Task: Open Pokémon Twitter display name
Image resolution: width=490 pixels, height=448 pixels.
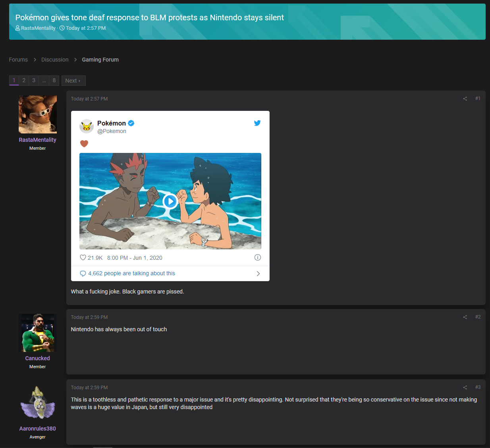Action: (x=112, y=123)
